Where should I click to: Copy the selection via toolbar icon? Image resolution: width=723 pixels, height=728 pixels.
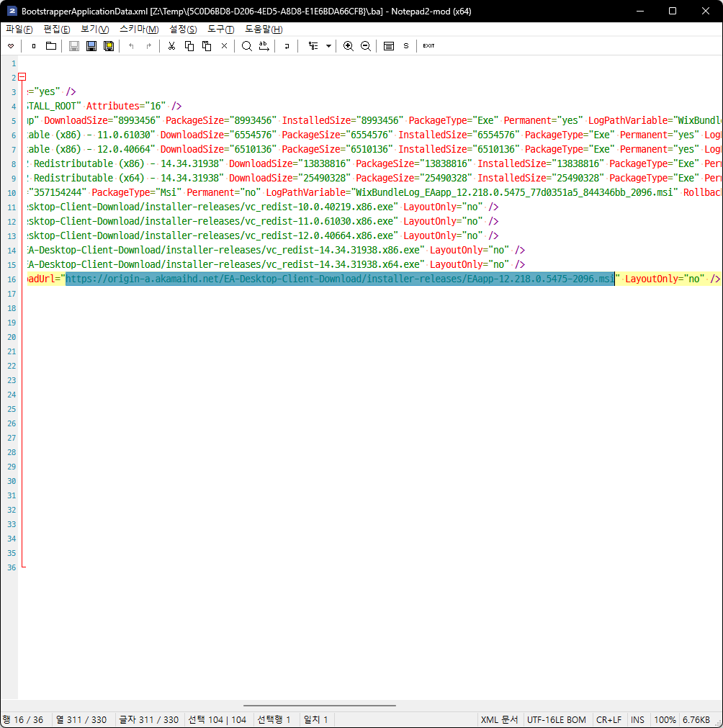189,46
